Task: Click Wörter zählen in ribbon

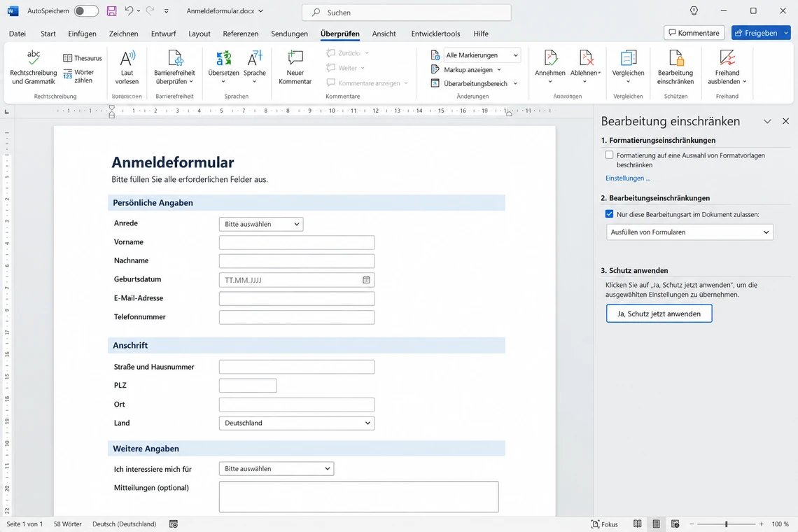Action: [x=79, y=76]
